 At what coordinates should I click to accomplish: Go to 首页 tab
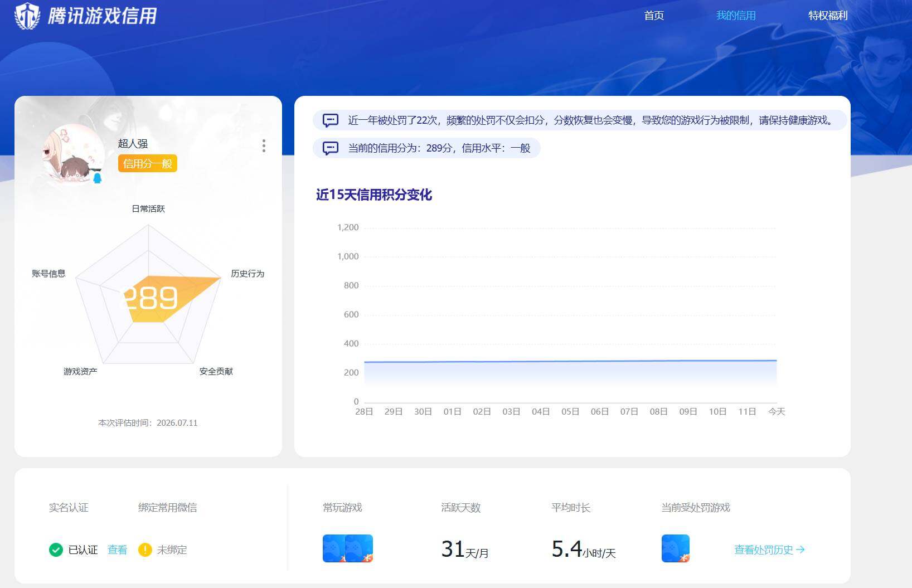coord(654,16)
